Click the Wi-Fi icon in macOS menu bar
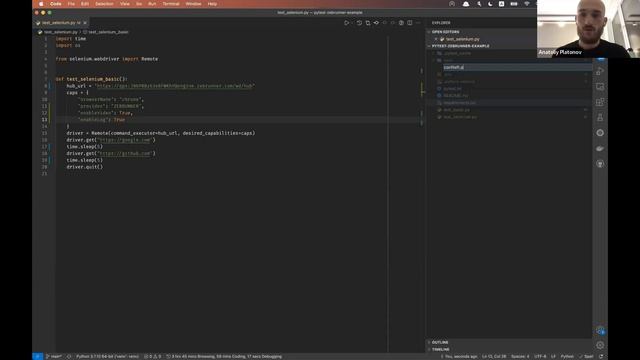 (527, 4)
